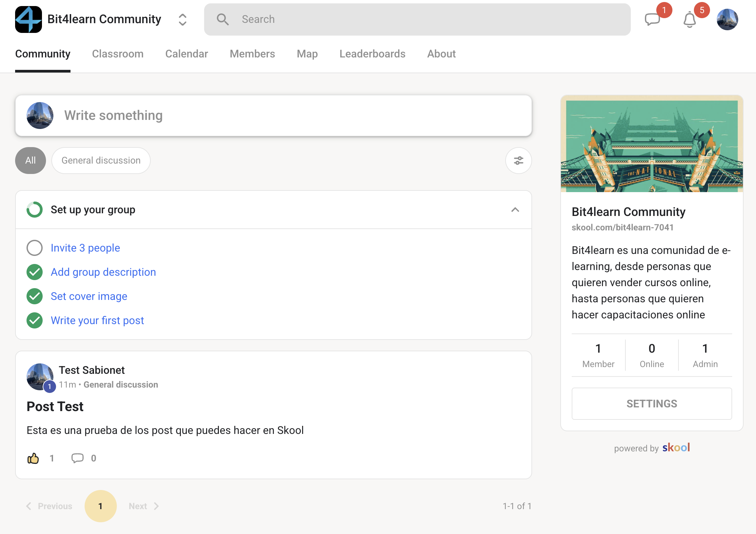Viewport: 756px width, 534px height.
Task: Click the avatar in the Write something box
Action: [40, 116]
